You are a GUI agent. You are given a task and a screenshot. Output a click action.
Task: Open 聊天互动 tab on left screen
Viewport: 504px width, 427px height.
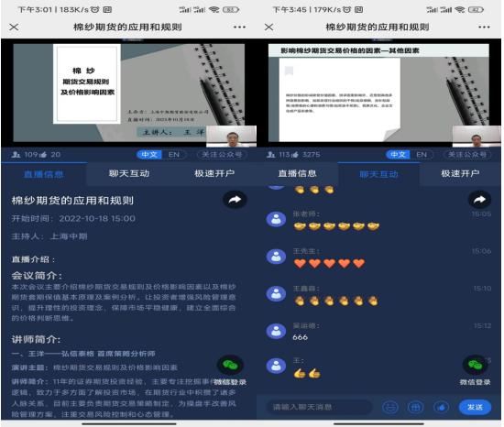[x=129, y=174]
